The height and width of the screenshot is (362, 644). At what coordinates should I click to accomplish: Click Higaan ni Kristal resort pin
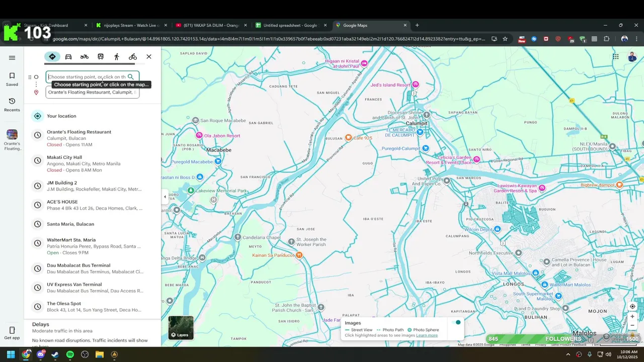tap(364, 63)
